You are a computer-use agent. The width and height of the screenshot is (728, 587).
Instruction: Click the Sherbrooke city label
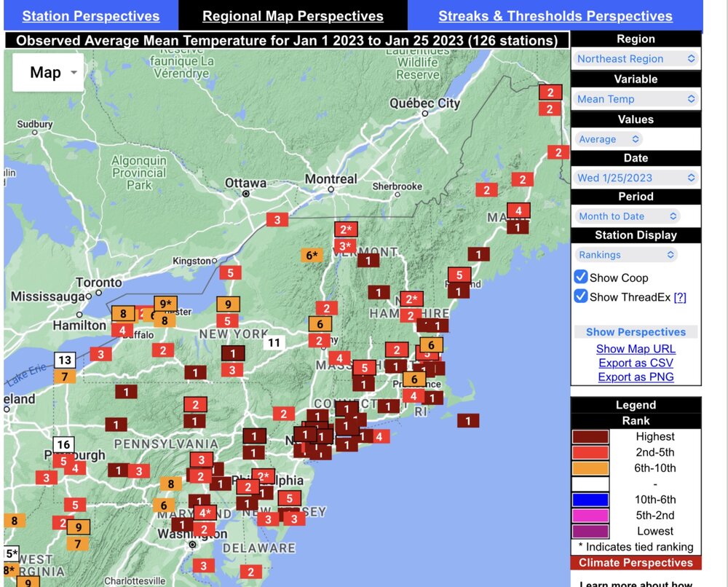(397, 186)
